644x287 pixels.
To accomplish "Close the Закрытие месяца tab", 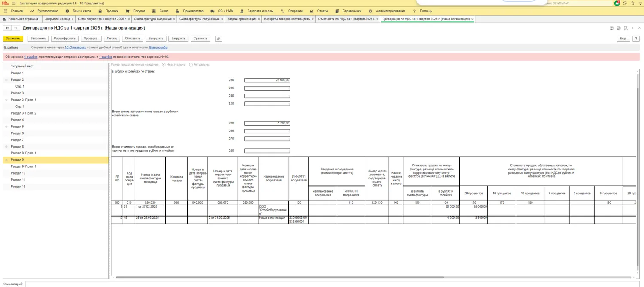I will tap(73, 19).
